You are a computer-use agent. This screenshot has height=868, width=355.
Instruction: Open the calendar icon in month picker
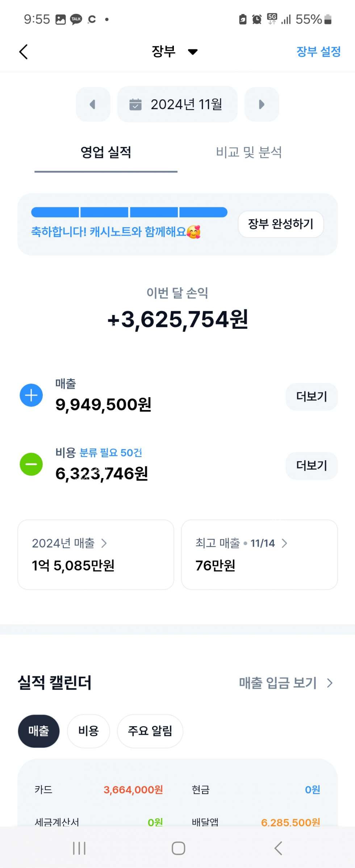(x=135, y=104)
